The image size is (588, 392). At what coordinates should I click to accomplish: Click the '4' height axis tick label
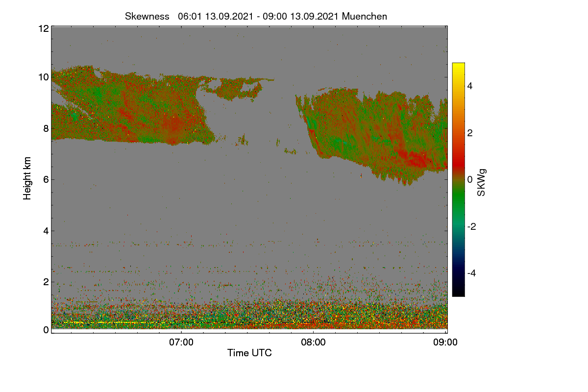[46, 230]
